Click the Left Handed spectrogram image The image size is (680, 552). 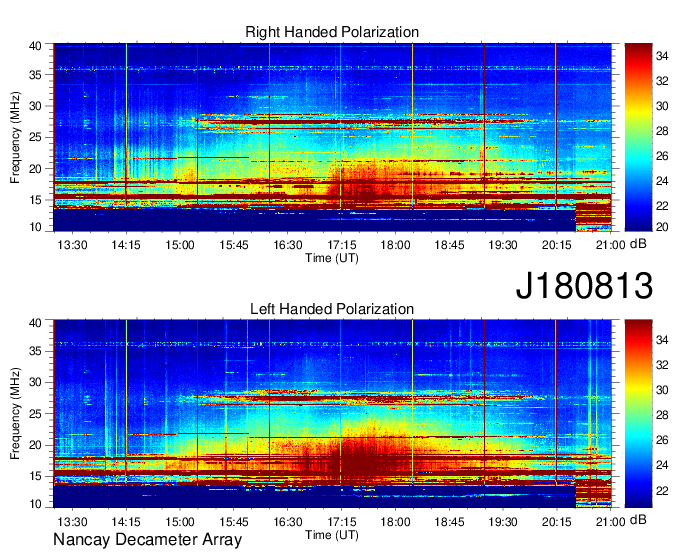click(332, 414)
